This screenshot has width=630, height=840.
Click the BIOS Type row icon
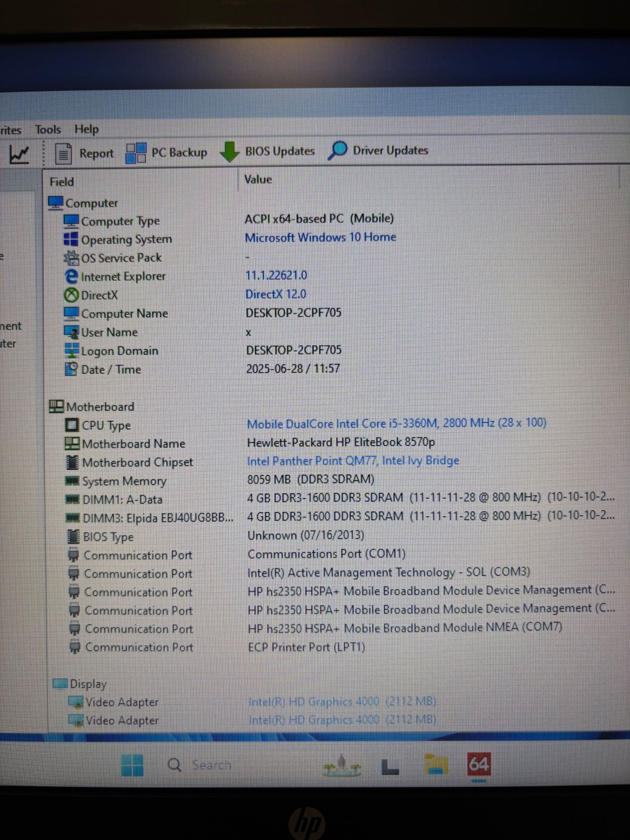(73, 537)
